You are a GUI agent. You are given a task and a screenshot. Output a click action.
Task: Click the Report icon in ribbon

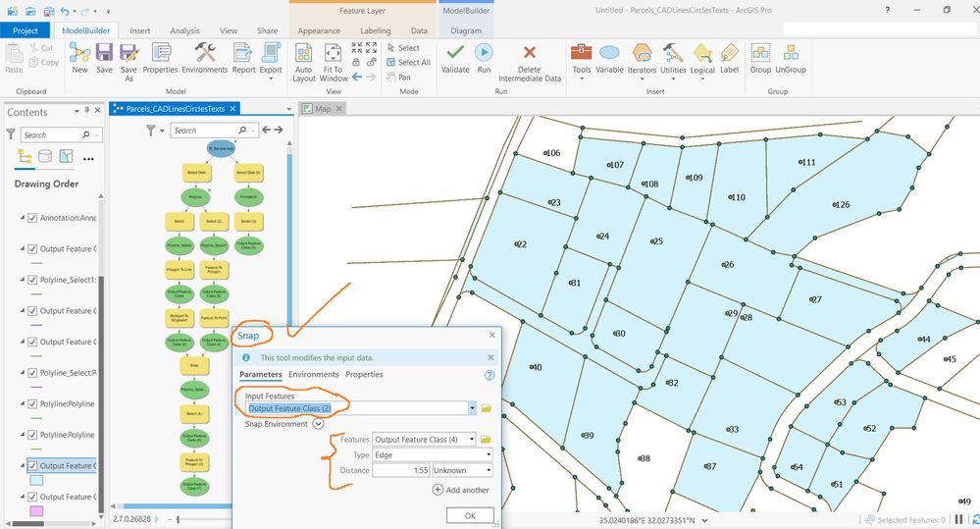click(243, 53)
